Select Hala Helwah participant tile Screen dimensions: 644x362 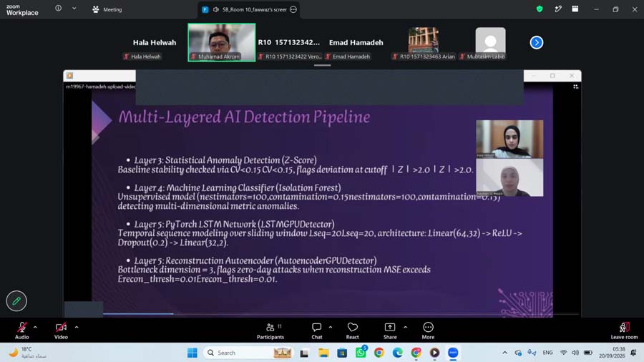155,42
